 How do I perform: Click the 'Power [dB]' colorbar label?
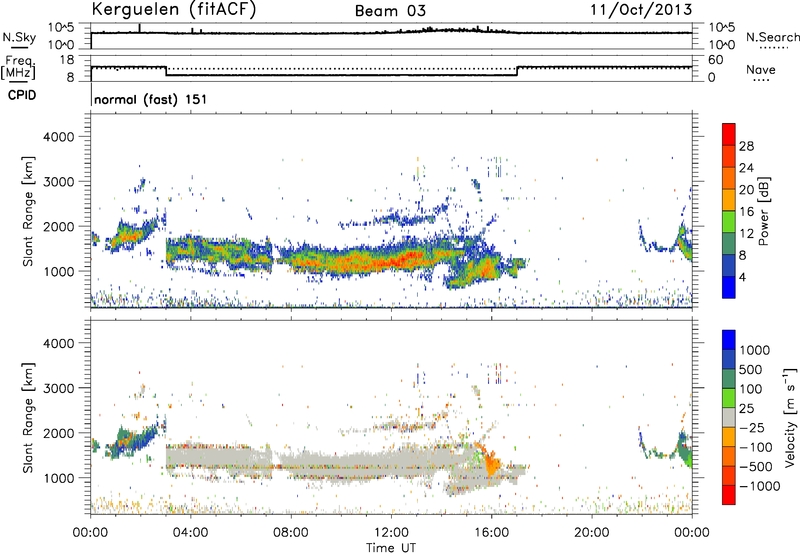[x=764, y=211]
